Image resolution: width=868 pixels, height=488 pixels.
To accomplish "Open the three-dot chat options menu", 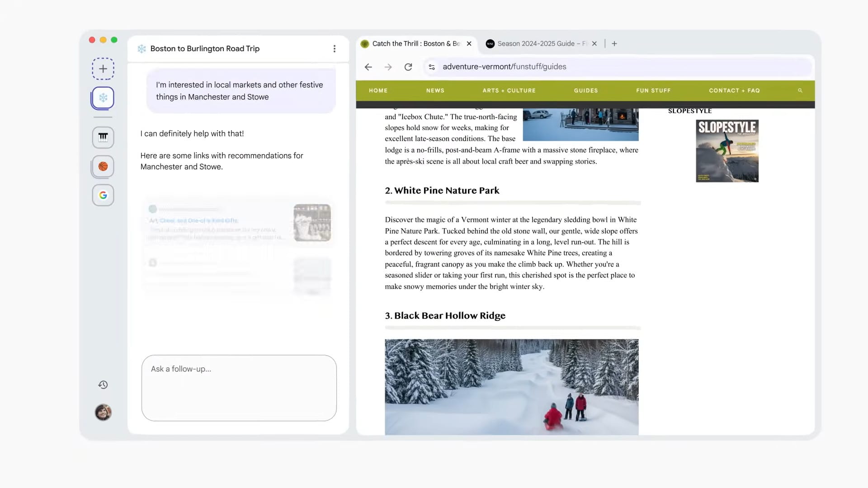I will pos(335,49).
